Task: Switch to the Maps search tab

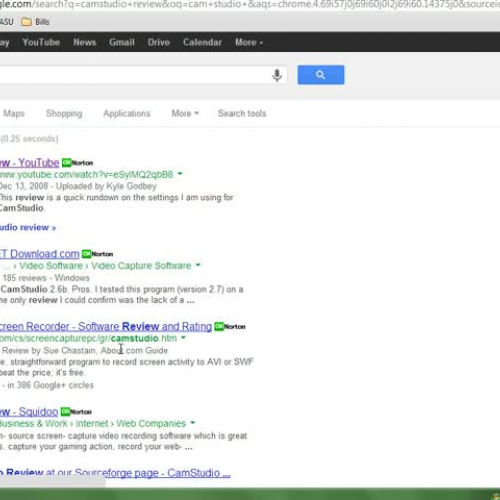Action: [x=14, y=113]
